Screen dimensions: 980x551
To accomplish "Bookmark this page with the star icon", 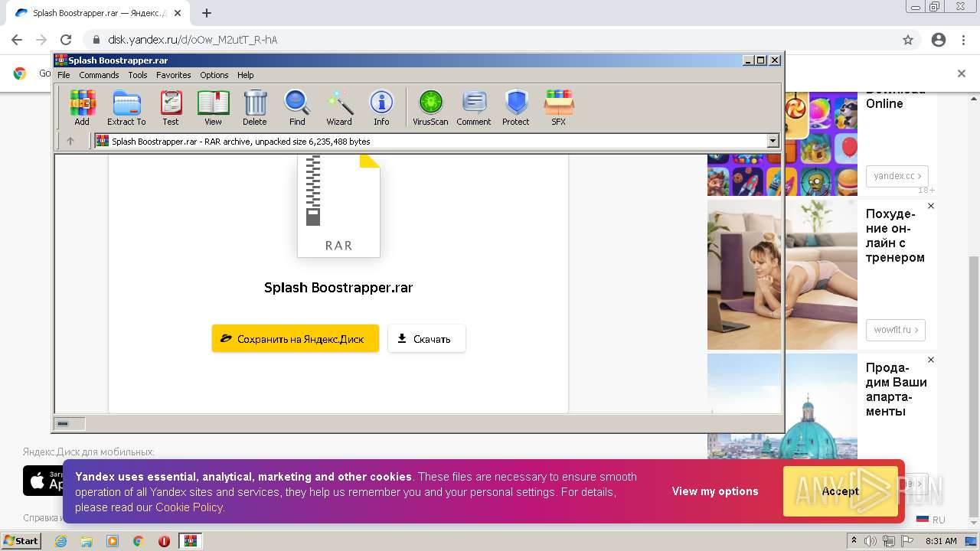I will tap(908, 40).
